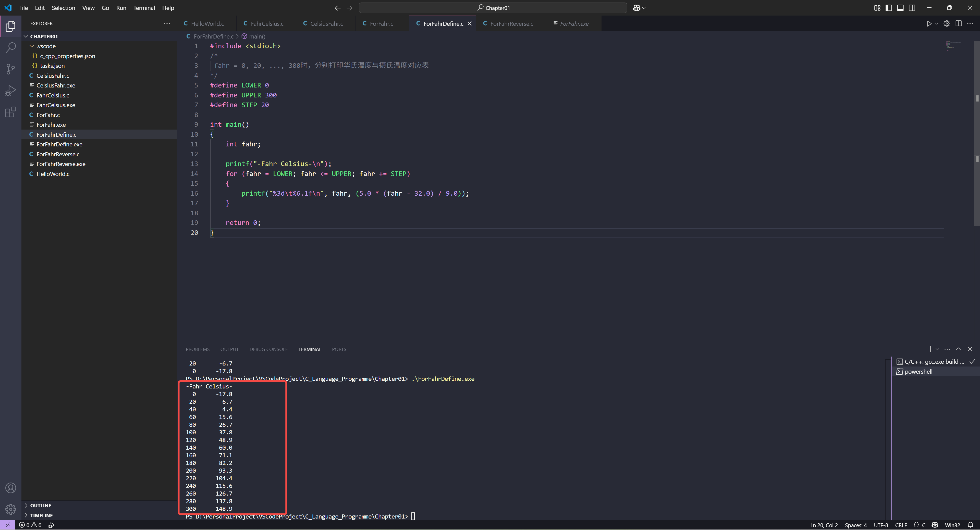Screen dimensions: 980x530
Task: Split the editor to the right
Action: pyautogui.click(x=958, y=23)
